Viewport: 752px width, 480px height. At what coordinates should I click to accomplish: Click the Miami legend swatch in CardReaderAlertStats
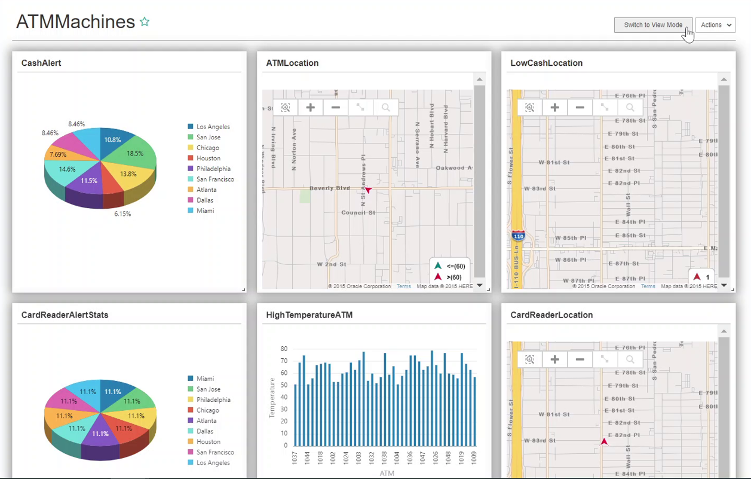190,378
